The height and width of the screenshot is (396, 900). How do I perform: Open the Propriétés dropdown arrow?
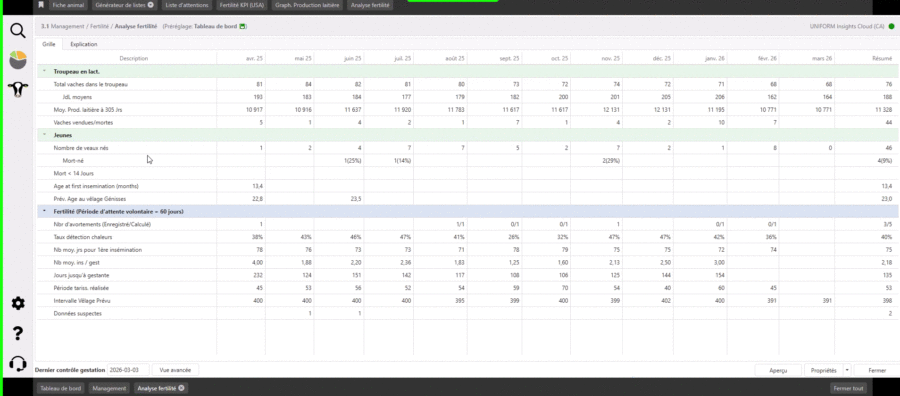coord(846,370)
